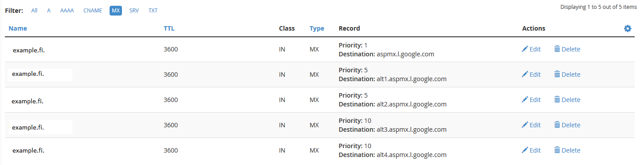Click the trash icon for alt3.aspmx.l.google.com row

(x=557, y=125)
